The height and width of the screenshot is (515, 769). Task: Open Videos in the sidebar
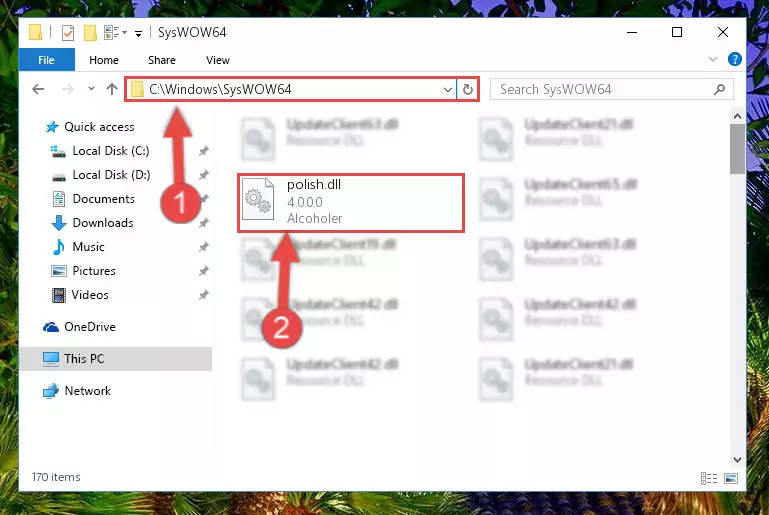click(90, 295)
